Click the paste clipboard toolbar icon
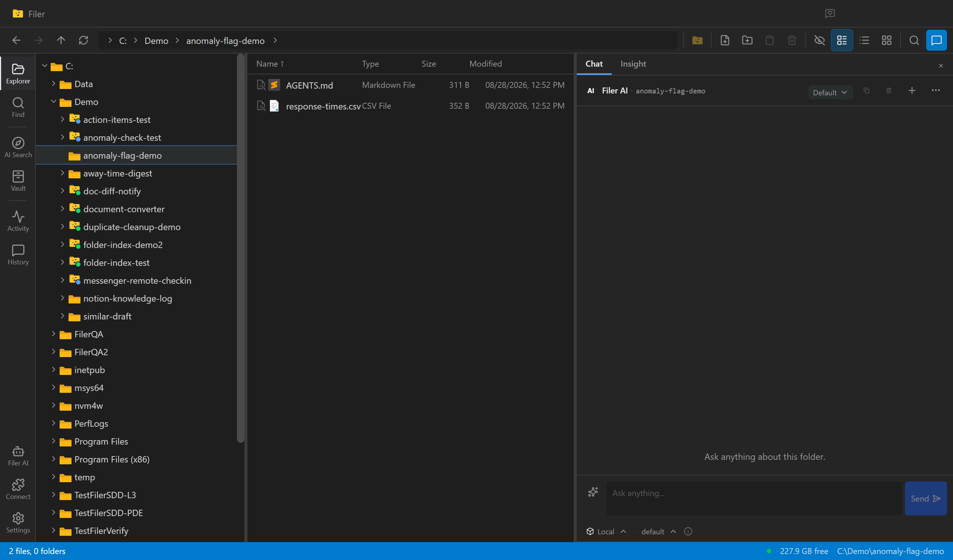Viewport: 953px width, 560px height. 770,41
